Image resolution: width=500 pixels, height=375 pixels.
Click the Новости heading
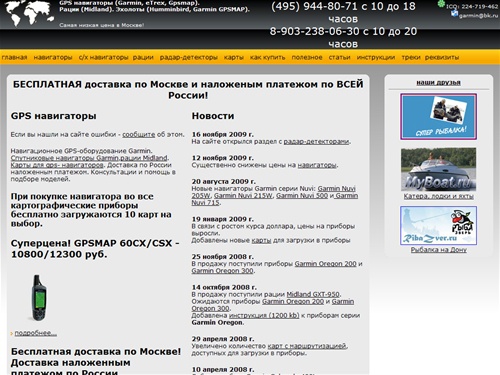click(213, 116)
